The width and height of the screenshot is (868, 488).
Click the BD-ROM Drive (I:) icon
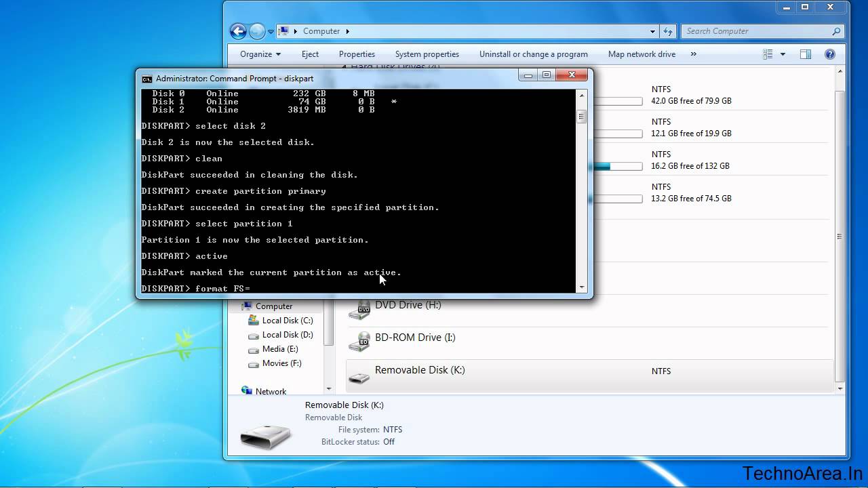pos(359,342)
